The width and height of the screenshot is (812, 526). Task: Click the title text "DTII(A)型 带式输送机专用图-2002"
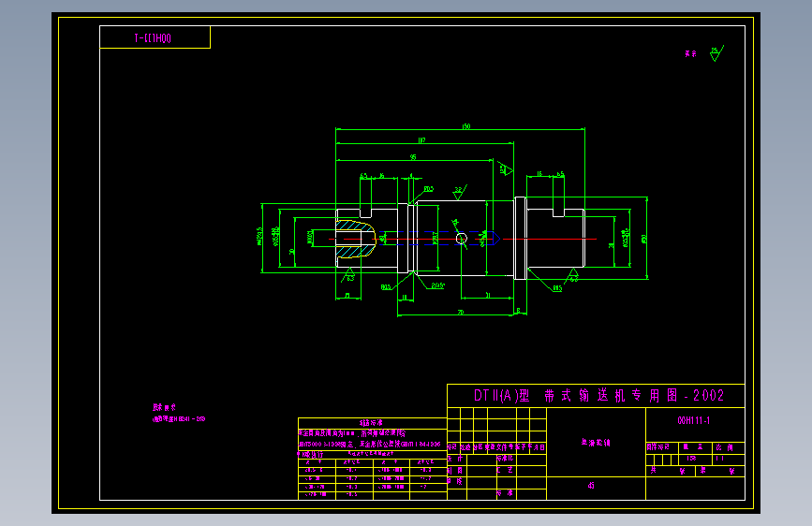(x=598, y=396)
